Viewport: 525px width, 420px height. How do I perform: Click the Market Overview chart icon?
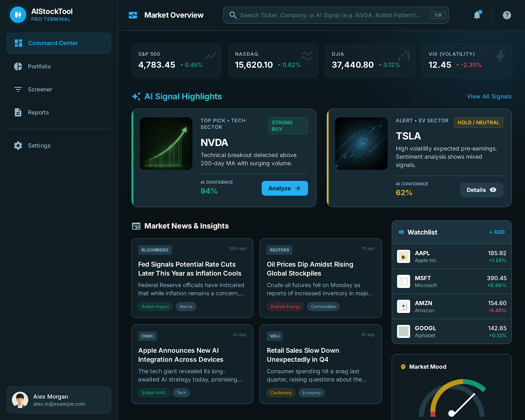coord(133,15)
